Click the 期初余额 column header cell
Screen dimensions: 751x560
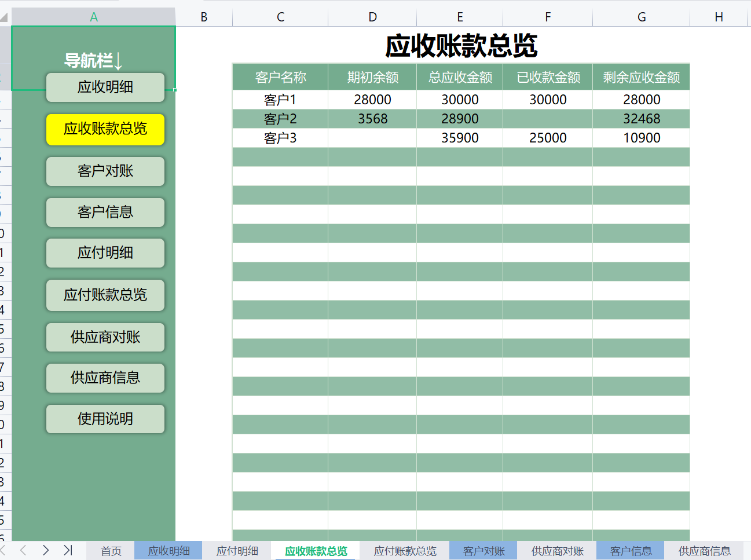pyautogui.click(x=372, y=76)
